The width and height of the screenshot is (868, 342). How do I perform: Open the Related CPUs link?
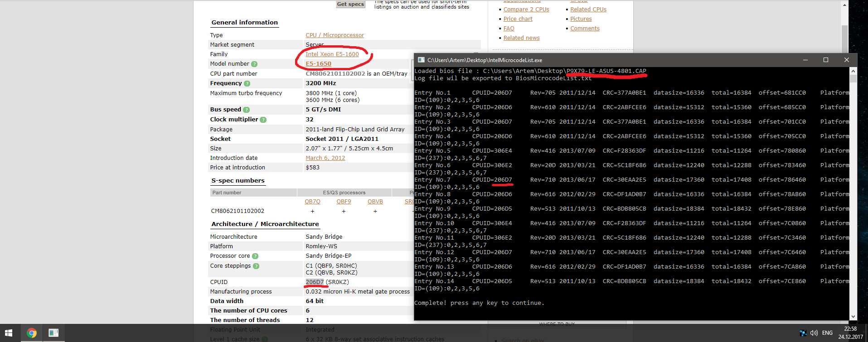click(588, 10)
